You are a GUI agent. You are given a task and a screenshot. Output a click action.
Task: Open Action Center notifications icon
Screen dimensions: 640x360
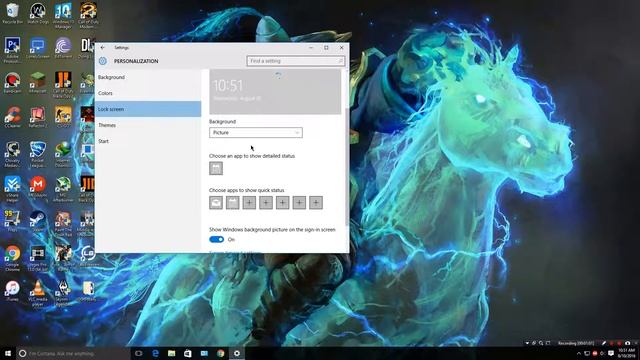pos(611,353)
